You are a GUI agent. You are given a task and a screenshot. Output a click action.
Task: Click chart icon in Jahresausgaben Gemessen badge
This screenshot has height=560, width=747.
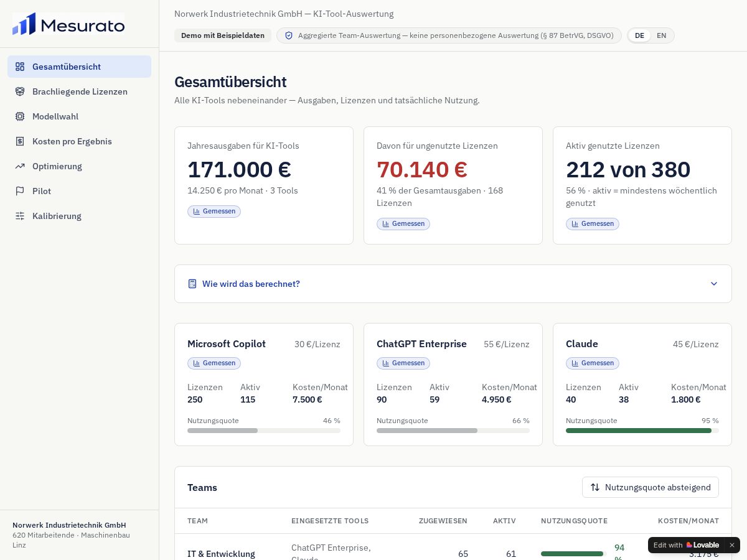coord(197,212)
